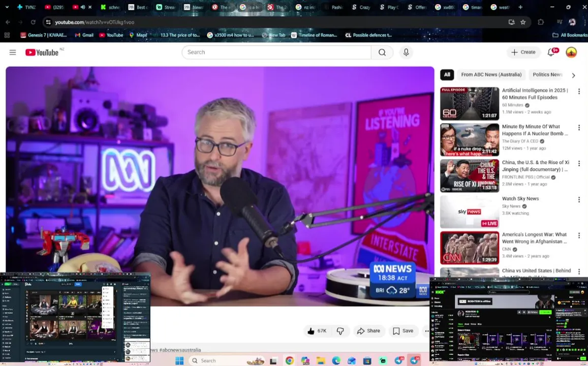588x366 pixels.
Task: Filter by From ABC News (Australia)
Action: coord(491,75)
